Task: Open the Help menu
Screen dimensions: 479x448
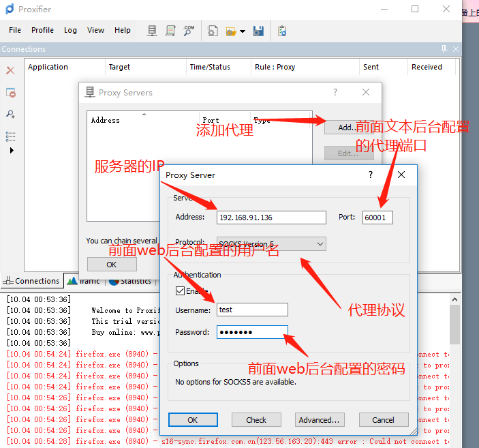Action: [x=123, y=30]
